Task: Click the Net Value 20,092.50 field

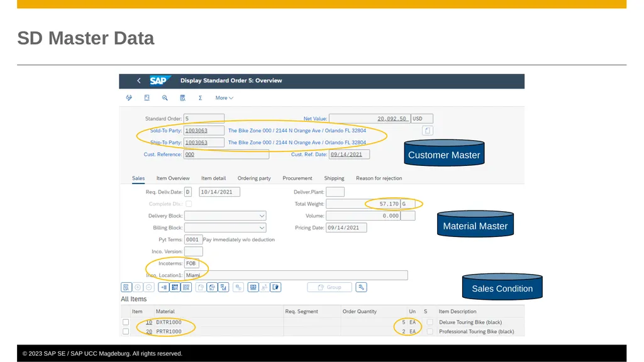Action: [370, 119]
